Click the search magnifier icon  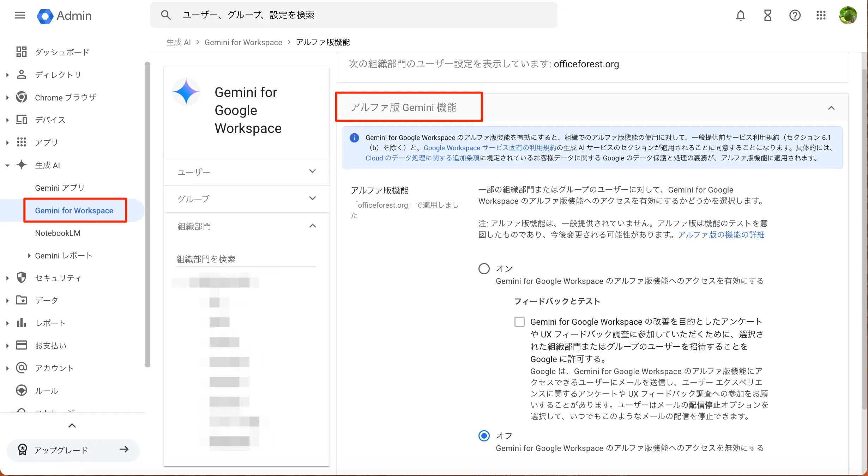click(x=166, y=15)
